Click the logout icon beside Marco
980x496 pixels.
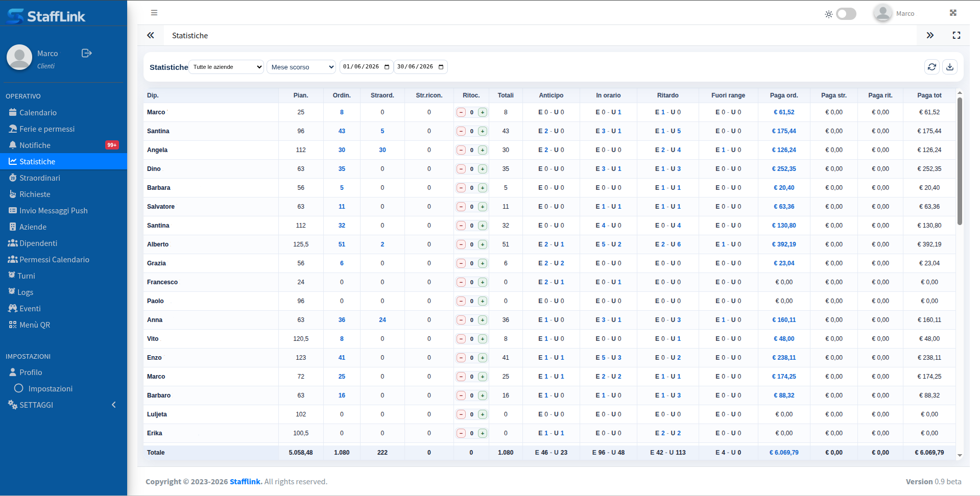pos(86,53)
